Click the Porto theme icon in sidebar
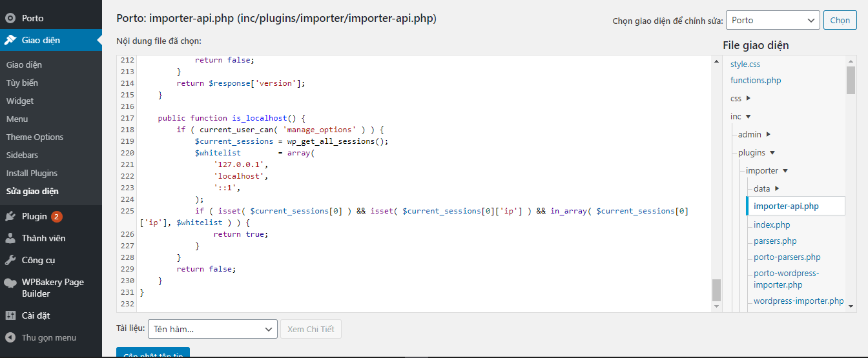 [10, 18]
